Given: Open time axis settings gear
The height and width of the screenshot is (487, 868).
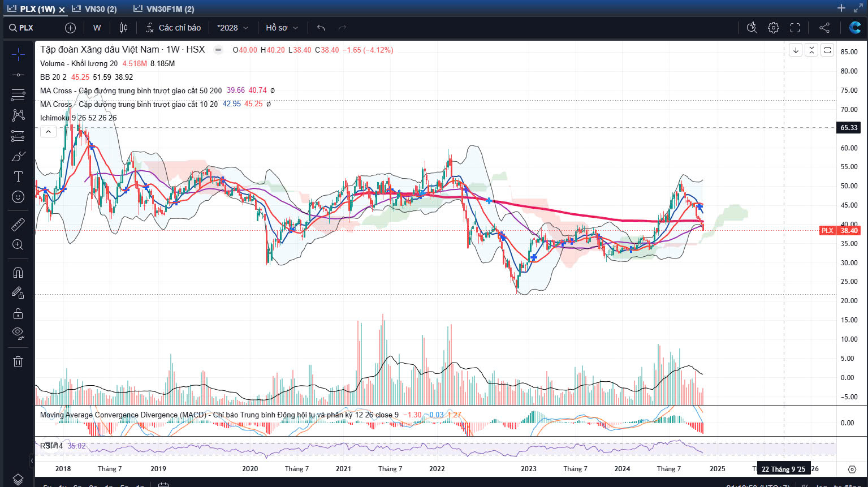Looking at the screenshot, I should 852,469.
